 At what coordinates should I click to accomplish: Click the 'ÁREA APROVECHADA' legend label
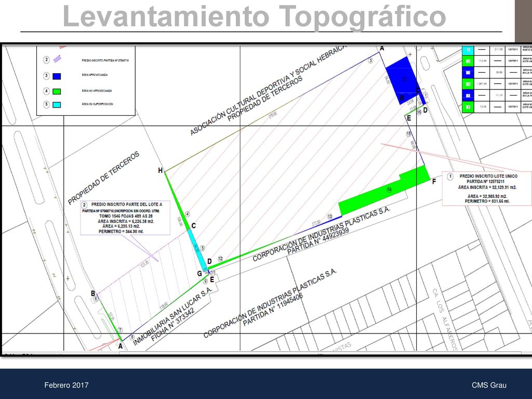95,75
